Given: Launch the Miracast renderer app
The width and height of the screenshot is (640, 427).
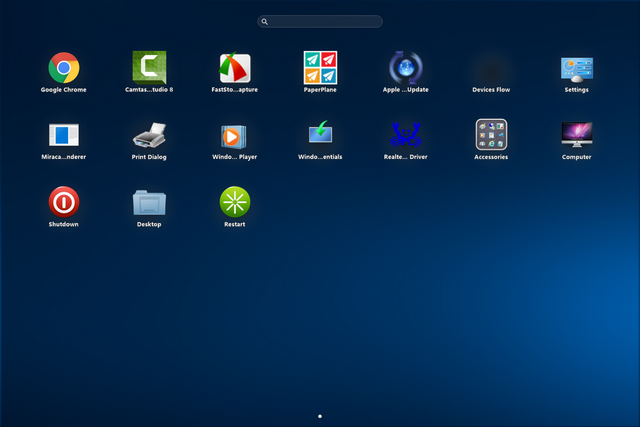Looking at the screenshot, I should coord(64,135).
